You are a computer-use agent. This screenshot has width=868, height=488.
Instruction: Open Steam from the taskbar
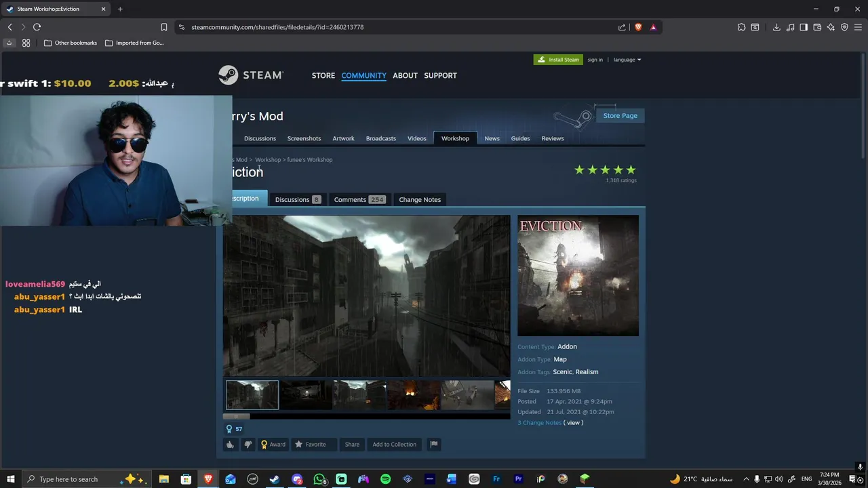pos(275,479)
